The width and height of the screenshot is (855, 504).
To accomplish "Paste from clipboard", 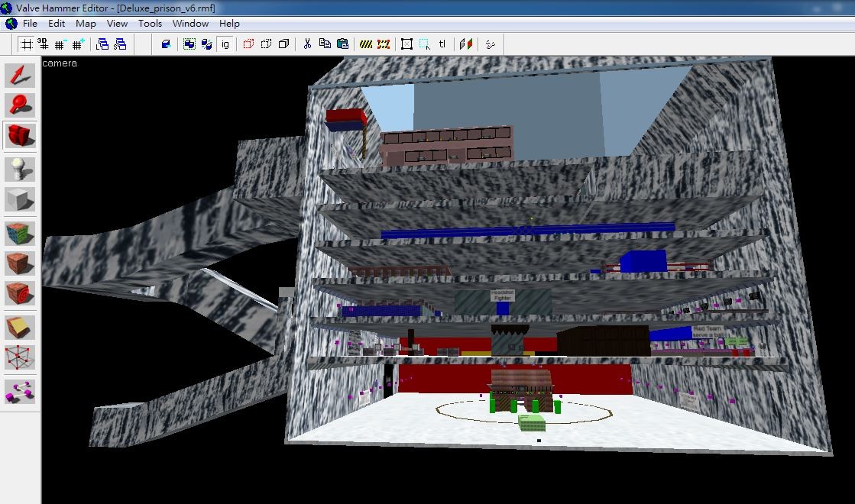I will pyautogui.click(x=342, y=44).
